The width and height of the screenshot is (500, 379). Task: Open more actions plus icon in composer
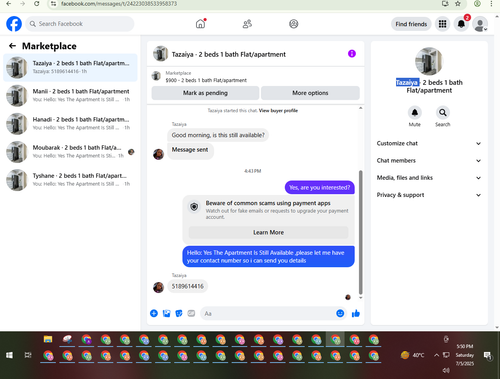[154, 313]
